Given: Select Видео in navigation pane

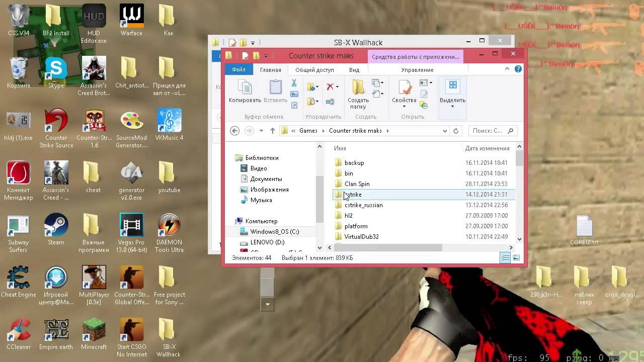Looking at the screenshot, I should [259, 168].
